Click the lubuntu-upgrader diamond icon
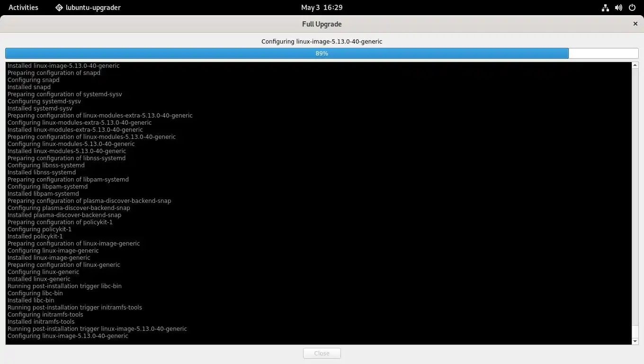 click(59, 8)
